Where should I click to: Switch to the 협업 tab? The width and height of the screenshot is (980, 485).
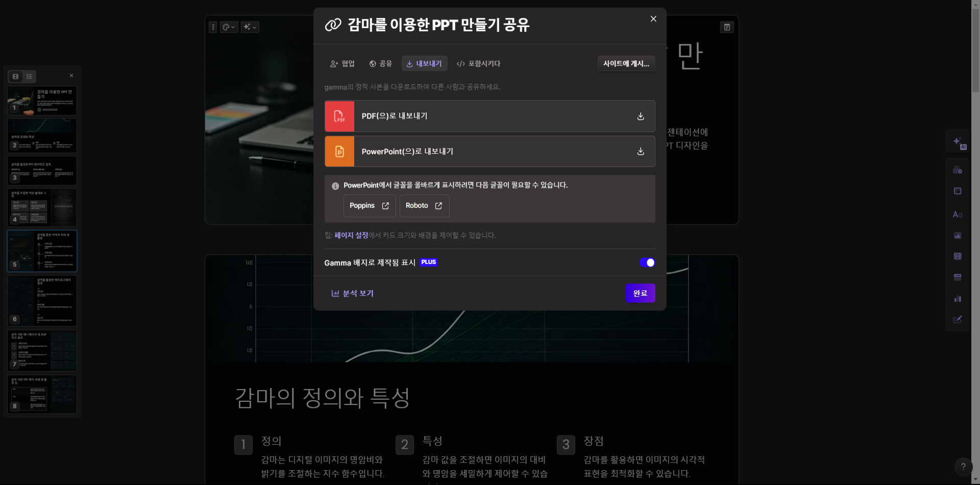click(342, 63)
